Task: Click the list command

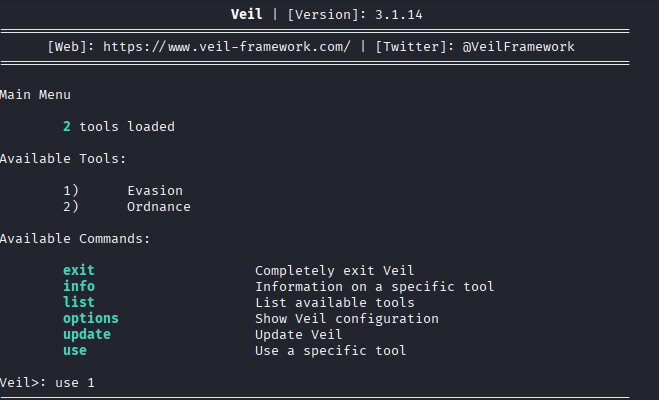Action: pyautogui.click(x=78, y=302)
